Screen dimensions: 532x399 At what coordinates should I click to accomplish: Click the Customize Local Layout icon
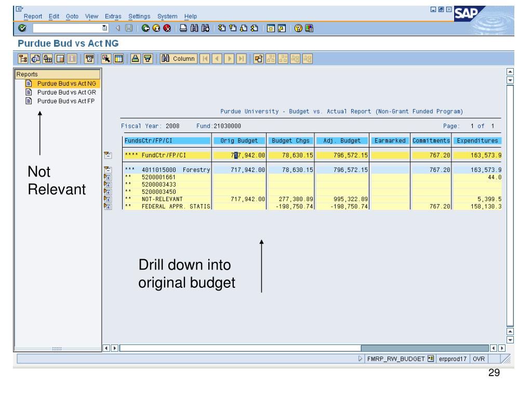click(x=309, y=28)
